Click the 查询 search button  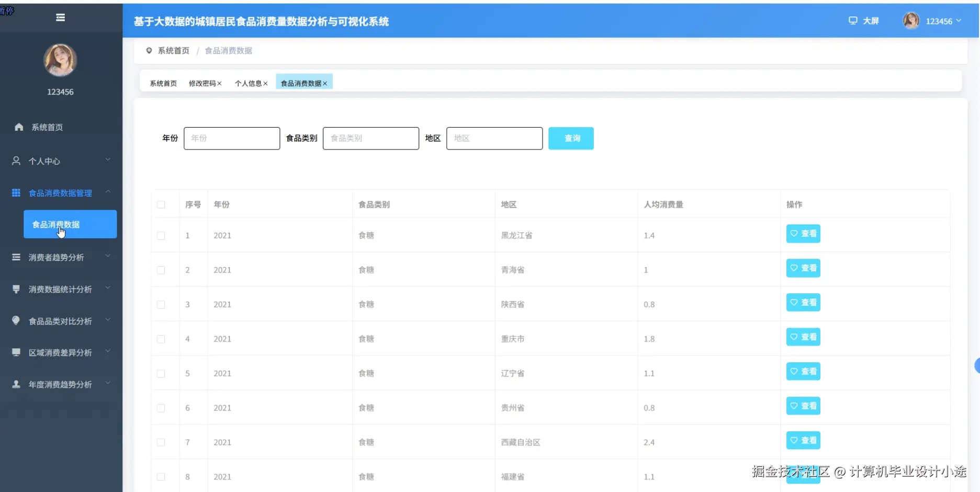click(x=571, y=138)
